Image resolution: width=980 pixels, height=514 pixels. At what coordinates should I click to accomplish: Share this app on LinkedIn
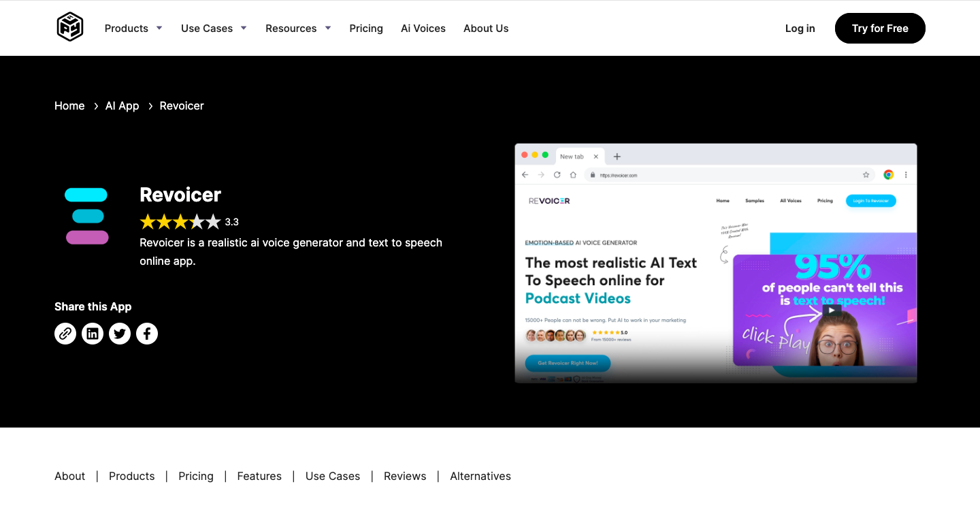pyautogui.click(x=93, y=334)
